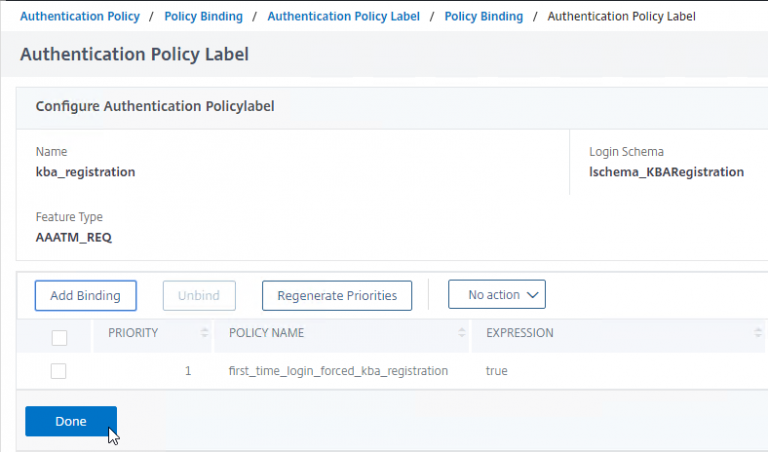Open the second Policy Binding breadcrumb link

coord(483,17)
